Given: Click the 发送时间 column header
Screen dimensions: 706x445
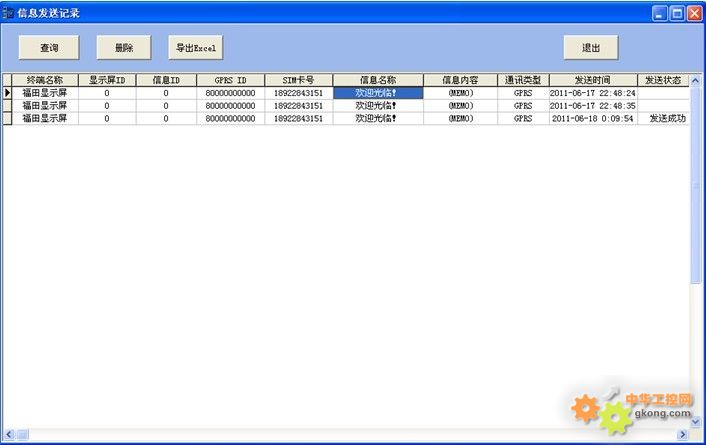Looking at the screenshot, I should [x=592, y=80].
